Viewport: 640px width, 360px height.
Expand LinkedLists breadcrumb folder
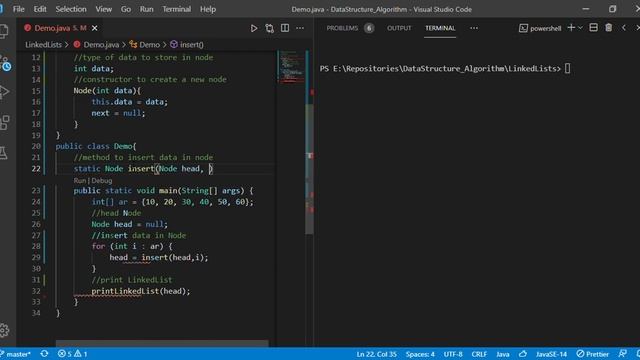pyautogui.click(x=43, y=44)
